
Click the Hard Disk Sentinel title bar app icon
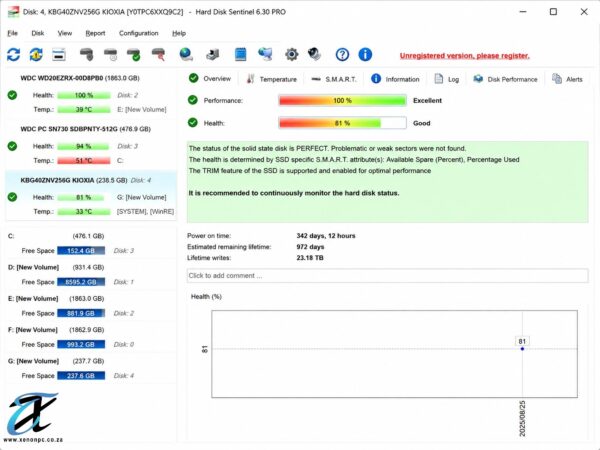point(13,12)
